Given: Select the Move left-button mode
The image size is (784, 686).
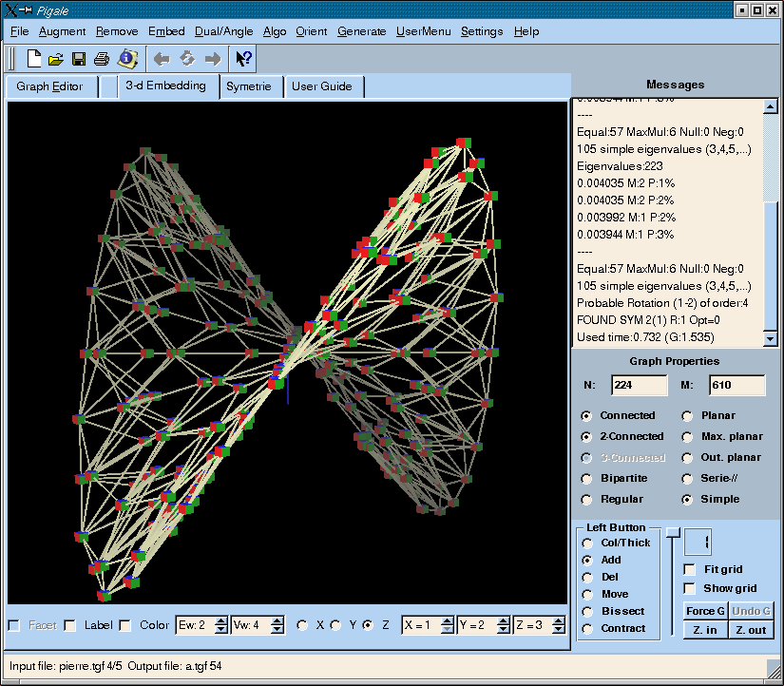Looking at the screenshot, I should click(x=587, y=594).
